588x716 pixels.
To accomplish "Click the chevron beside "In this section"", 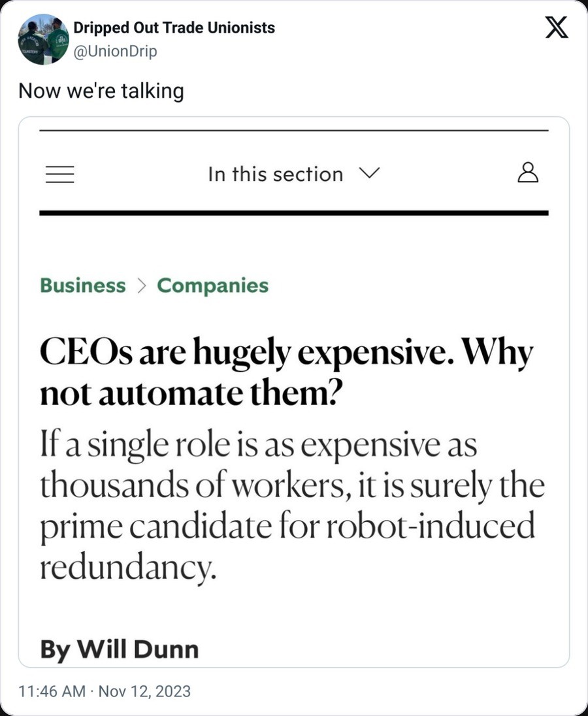I will pyautogui.click(x=369, y=174).
